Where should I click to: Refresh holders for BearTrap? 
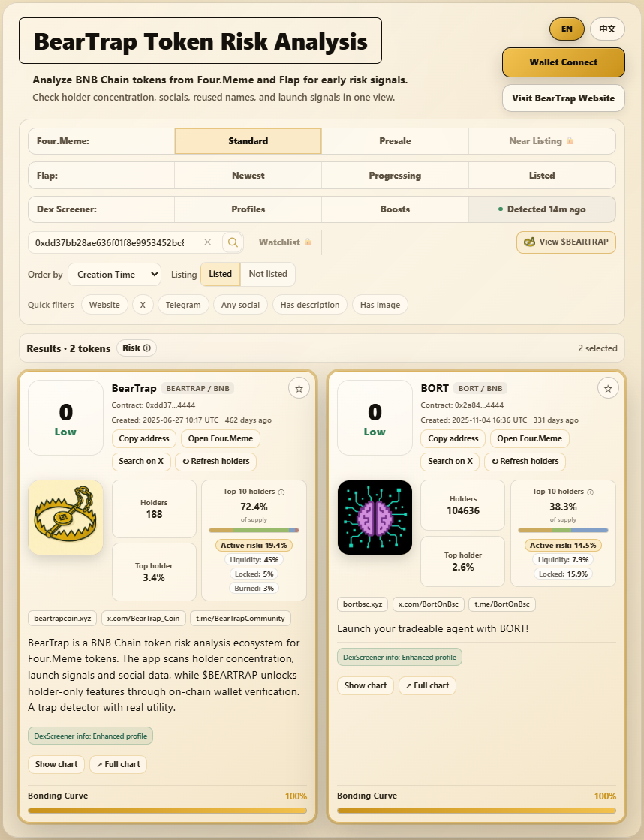pyautogui.click(x=216, y=461)
